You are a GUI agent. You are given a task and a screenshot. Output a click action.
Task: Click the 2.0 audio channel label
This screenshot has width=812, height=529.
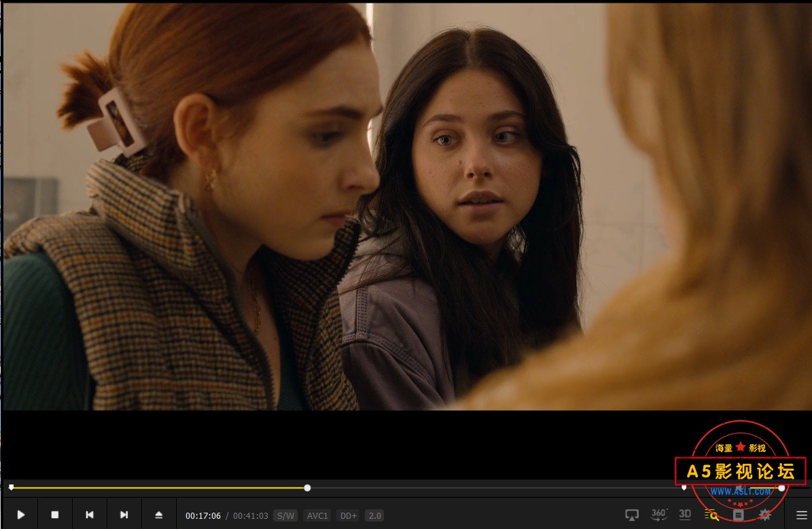click(x=374, y=515)
